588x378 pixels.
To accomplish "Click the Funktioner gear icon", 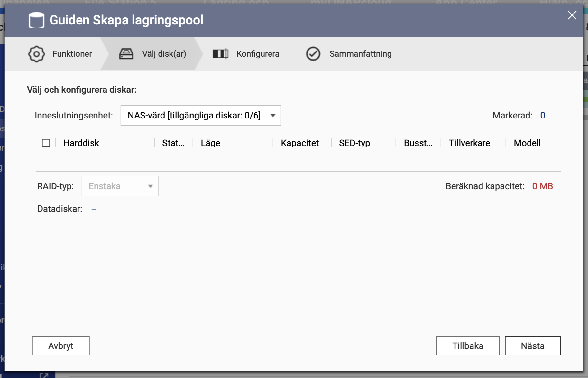I will pyautogui.click(x=36, y=54).
